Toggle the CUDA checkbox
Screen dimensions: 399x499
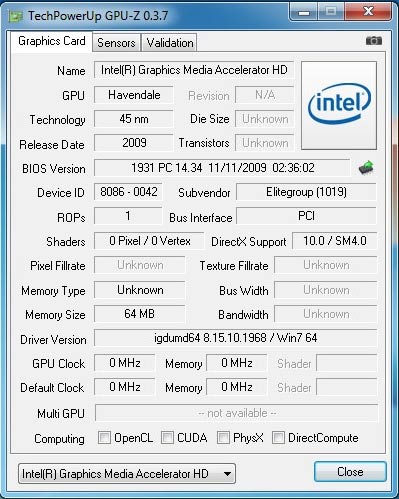point(167,437)
